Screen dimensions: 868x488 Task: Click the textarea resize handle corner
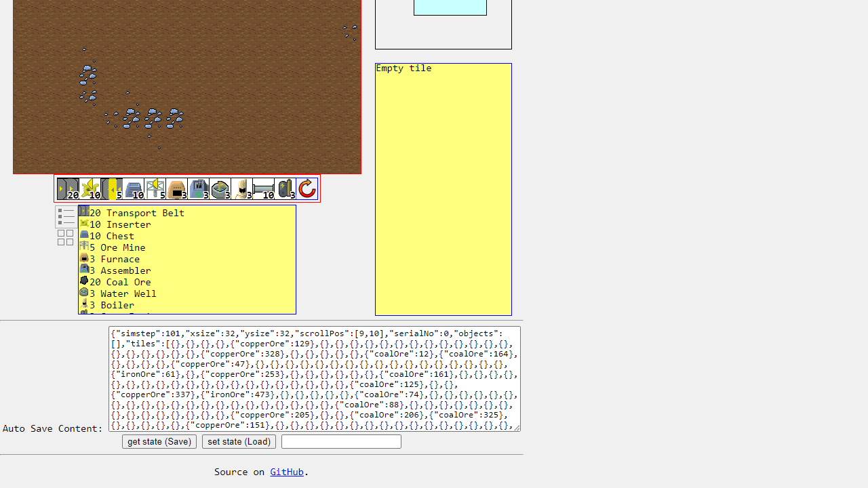click(x=517, y=428)
